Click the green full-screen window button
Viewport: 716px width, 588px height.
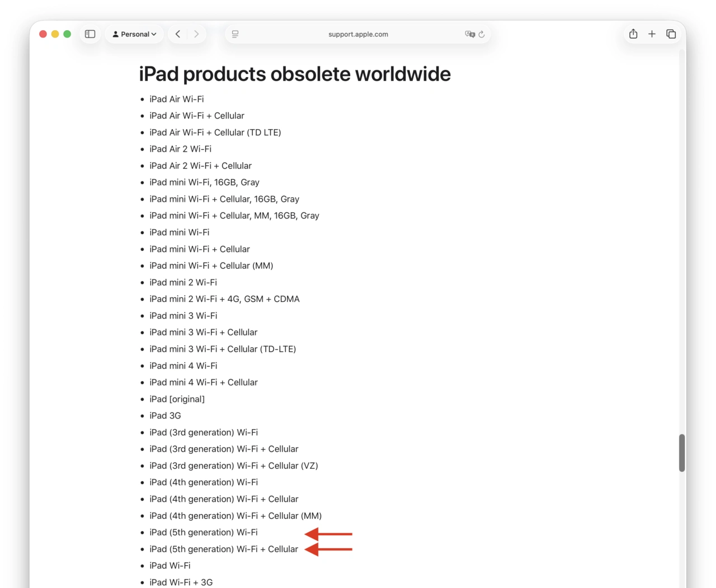click(x=67, y=34)
